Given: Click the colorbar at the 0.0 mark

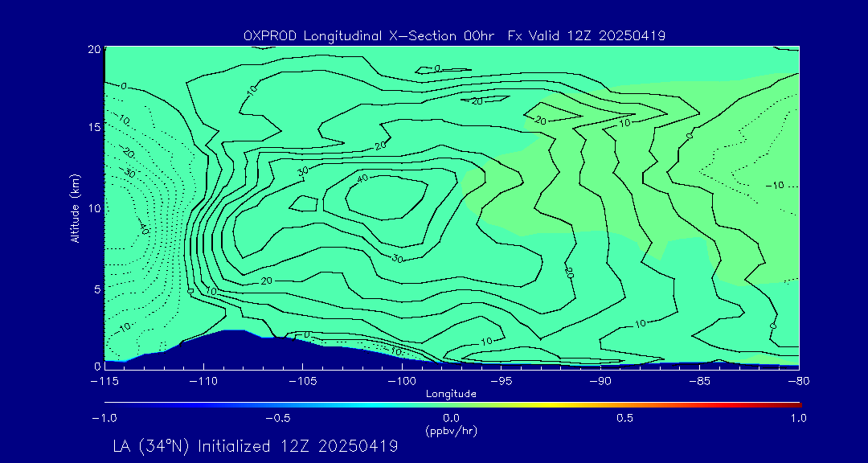Looking at the screenshot, I should 452,404.
